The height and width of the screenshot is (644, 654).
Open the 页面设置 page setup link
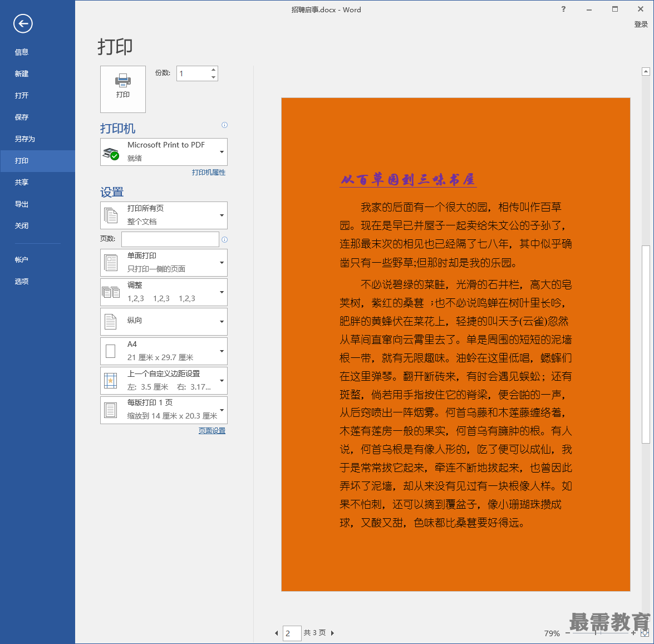click(x=212, y=430)
